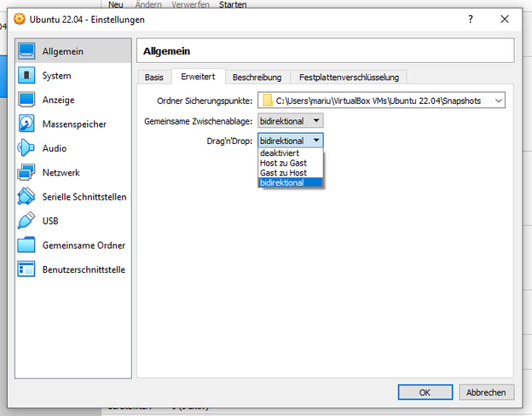532x416 pixels.
Task: Click the Gemeinsame Ordner folder icon
Action: (27, 246)
